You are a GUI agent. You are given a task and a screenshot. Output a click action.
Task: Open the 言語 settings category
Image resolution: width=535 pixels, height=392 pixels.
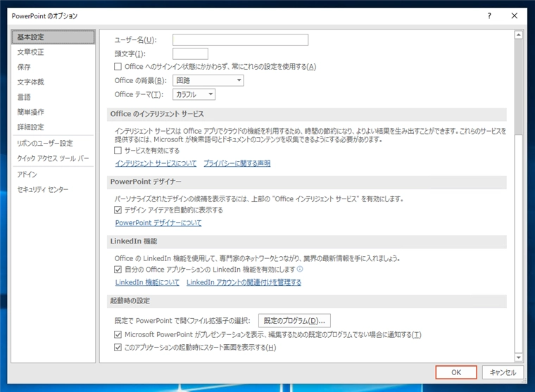(x=53, y=97)
